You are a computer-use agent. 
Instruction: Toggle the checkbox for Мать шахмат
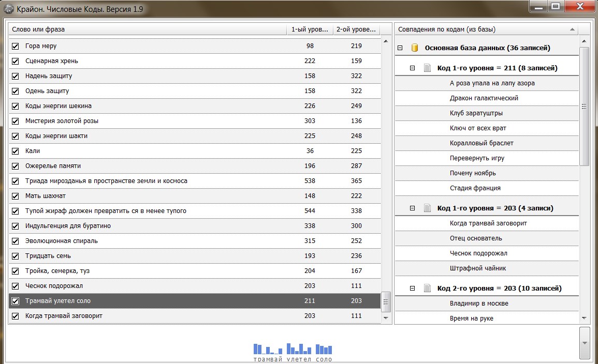[16, 196]
